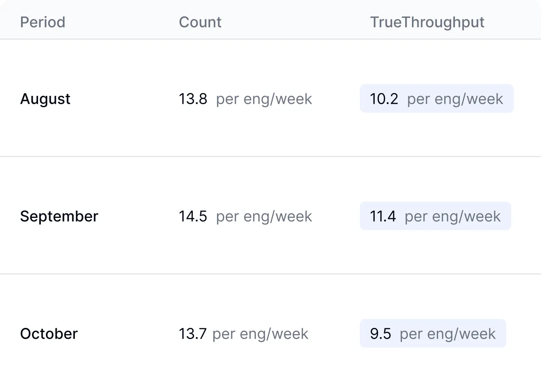This screenshot has height=392, width=541.
Task: Click "per eng/week" inside the 10.2 badge
Action: coord(455,99)
